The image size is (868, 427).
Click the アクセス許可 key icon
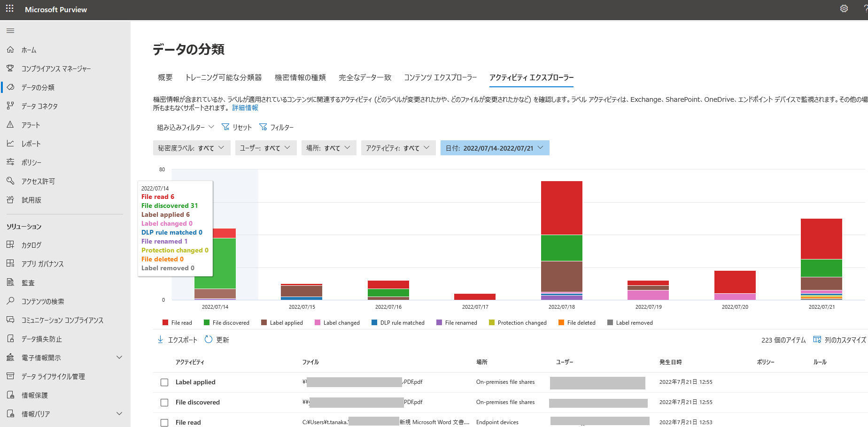click(10, 181)
